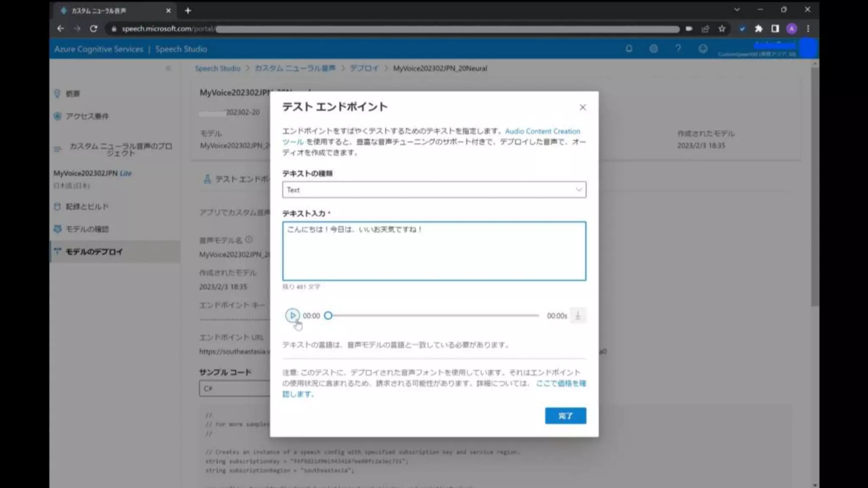Close the テスト エンドポイント dialog
Viewport: 868px width, 488px height.
583,108
